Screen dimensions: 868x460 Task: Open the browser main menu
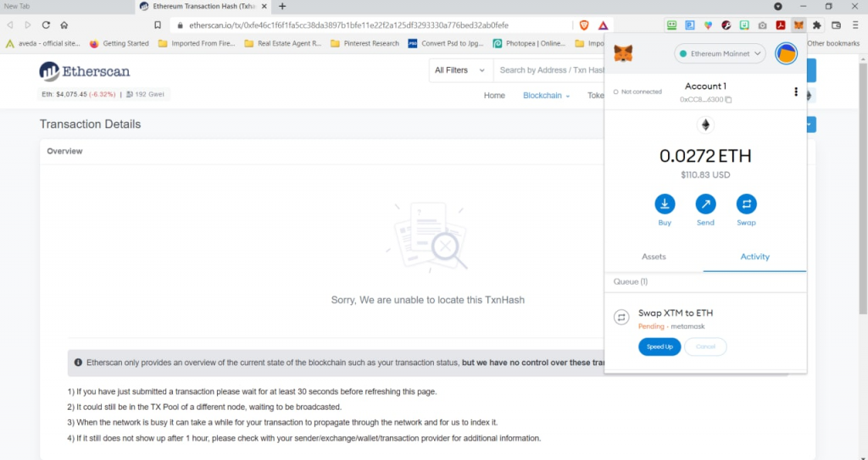(855, 25)
